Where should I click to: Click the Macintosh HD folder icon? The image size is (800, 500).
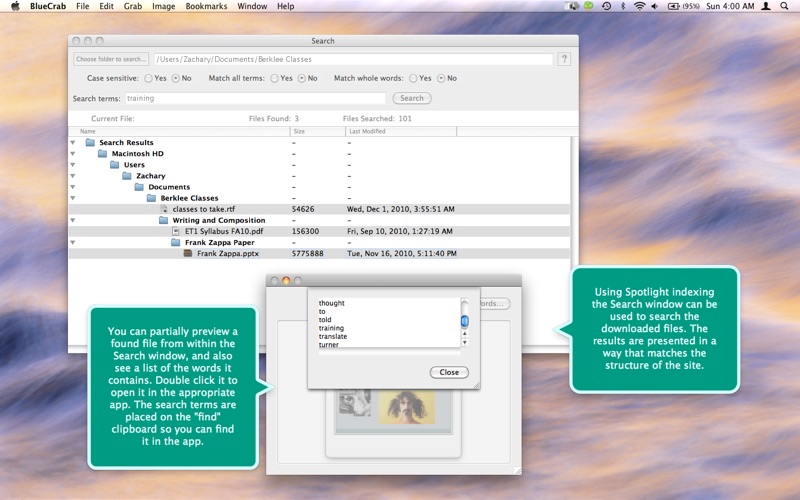103,154
